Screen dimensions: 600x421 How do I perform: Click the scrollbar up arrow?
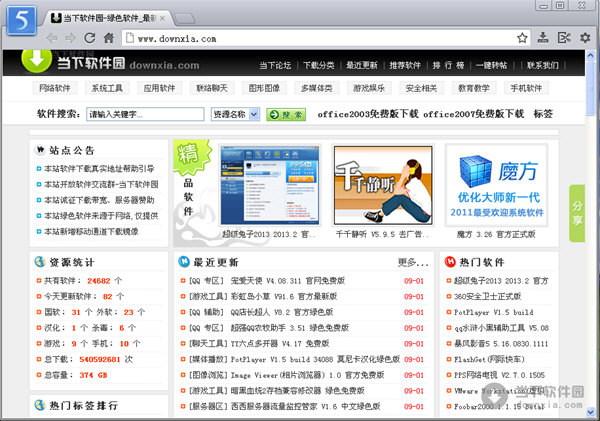tap(590, 55)
